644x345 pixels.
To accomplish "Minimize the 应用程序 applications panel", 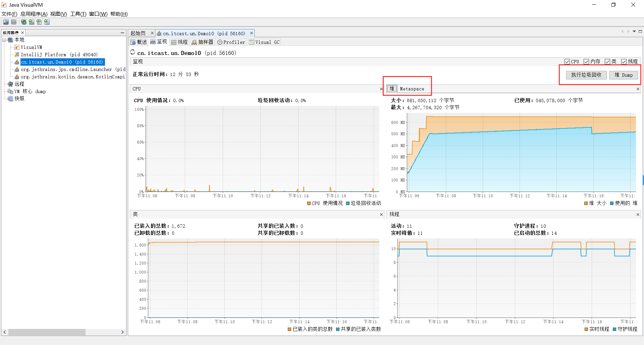I will [122, 32].
